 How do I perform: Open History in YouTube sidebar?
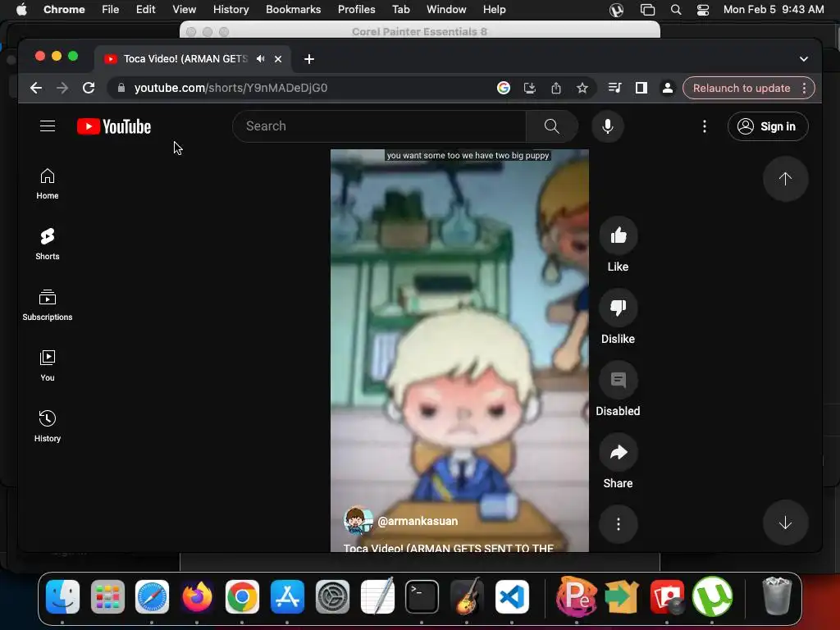point(48,427)
